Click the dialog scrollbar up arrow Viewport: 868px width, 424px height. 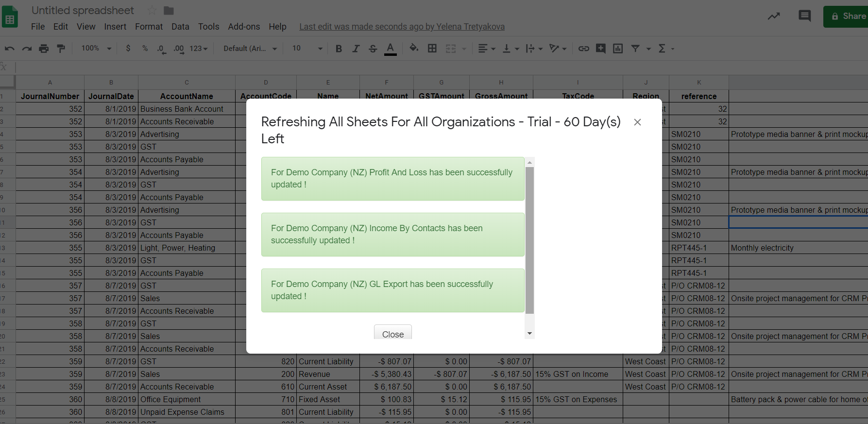pos(529,162)
